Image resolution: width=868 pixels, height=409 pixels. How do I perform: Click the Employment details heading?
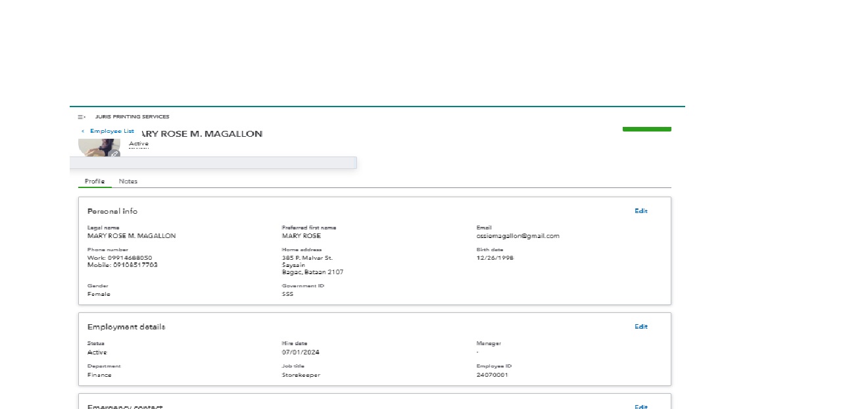[x=126, y=327]
